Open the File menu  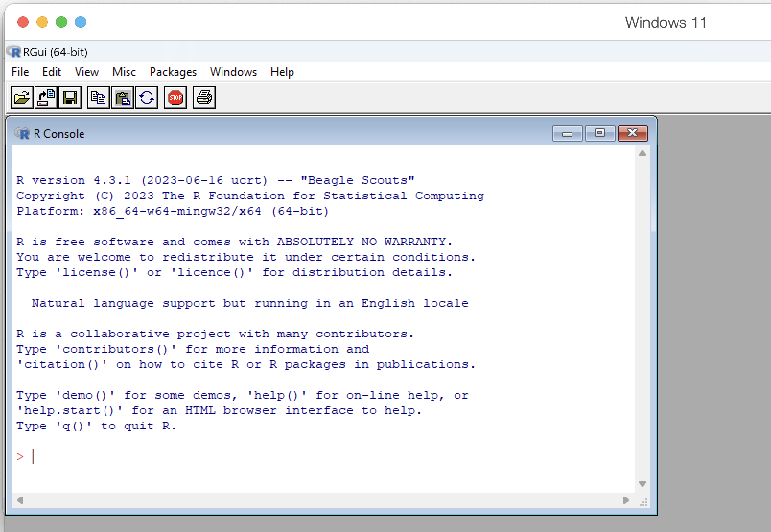[x=20, y=72]
